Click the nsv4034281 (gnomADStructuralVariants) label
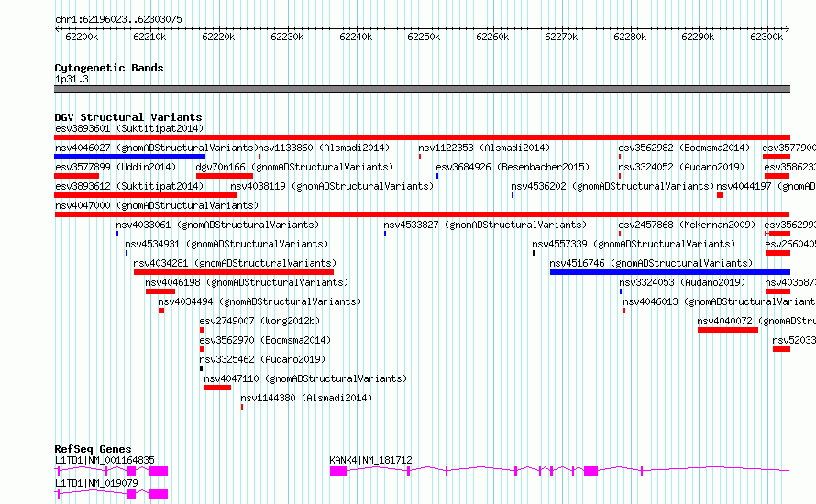This screenshot has height=504, width=816. [235, 263]
